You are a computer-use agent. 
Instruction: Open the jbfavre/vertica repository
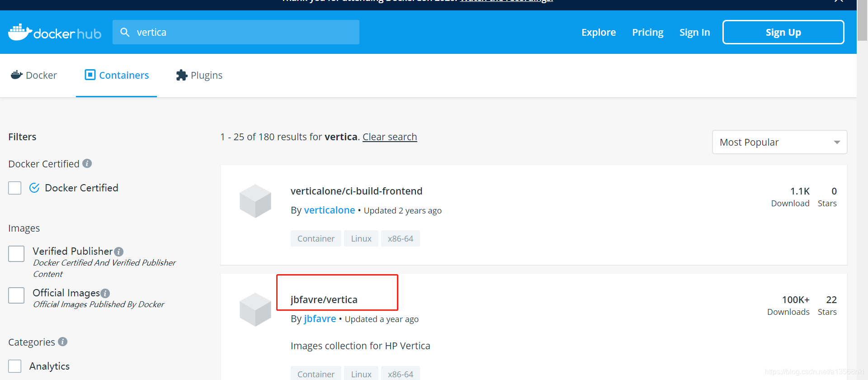coord(324,299)
